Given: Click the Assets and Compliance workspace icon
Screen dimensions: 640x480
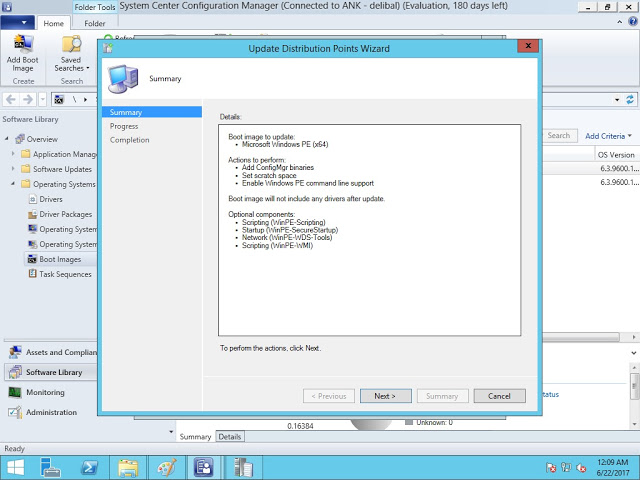Looking at the screenshot, I should click(x=15, y=352).
